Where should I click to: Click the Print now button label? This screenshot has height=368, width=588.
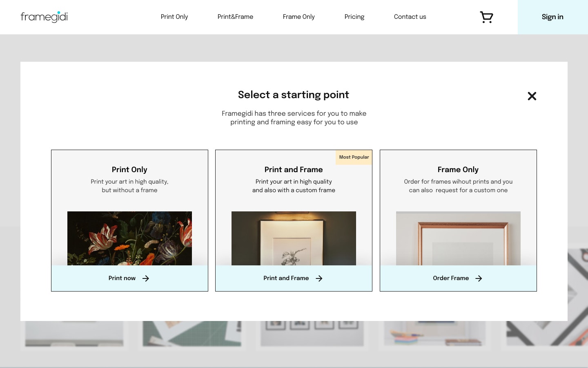pyautogui.click(x=122, y=278)
